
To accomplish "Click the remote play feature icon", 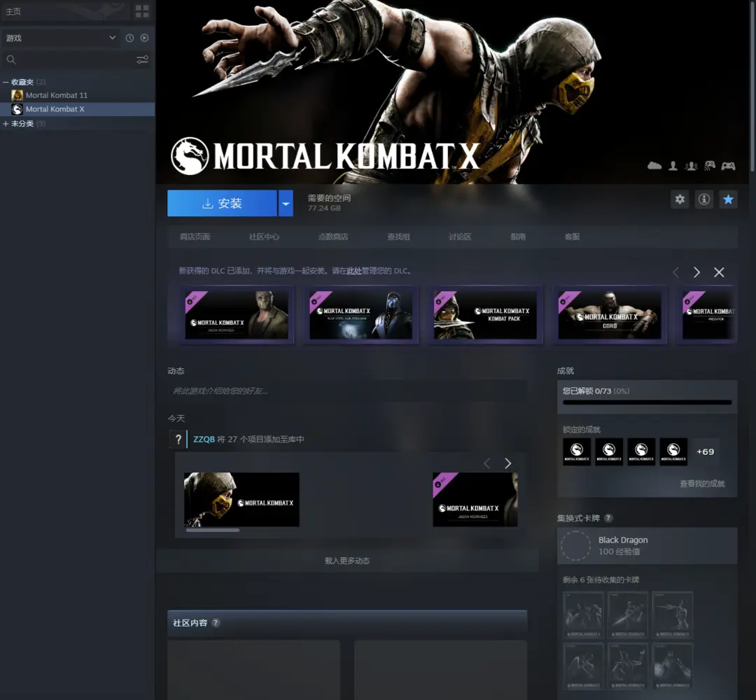I will (x=709, y=166).
